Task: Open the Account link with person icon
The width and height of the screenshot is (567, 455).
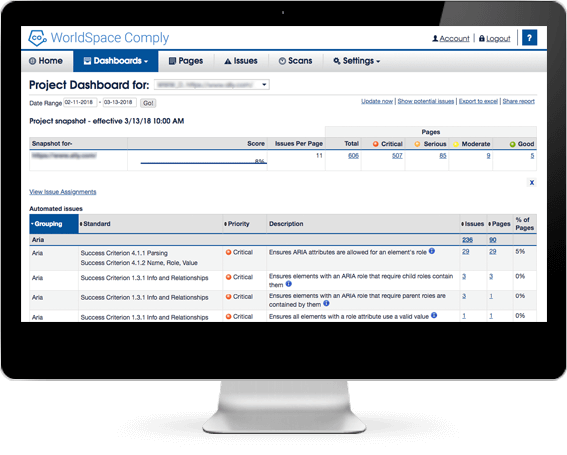Action: (x=451, y=38)
